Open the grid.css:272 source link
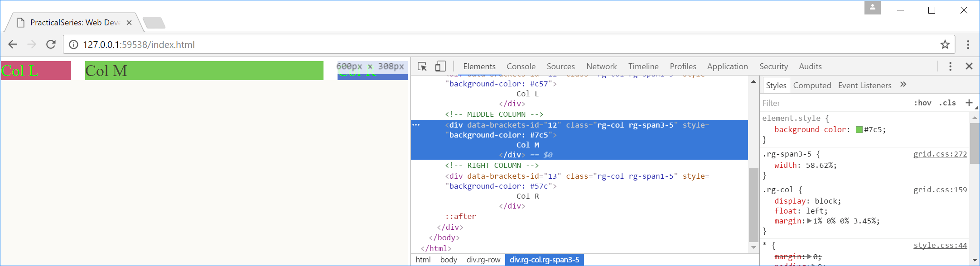This screenshot has height=266, width=980. 940,154
